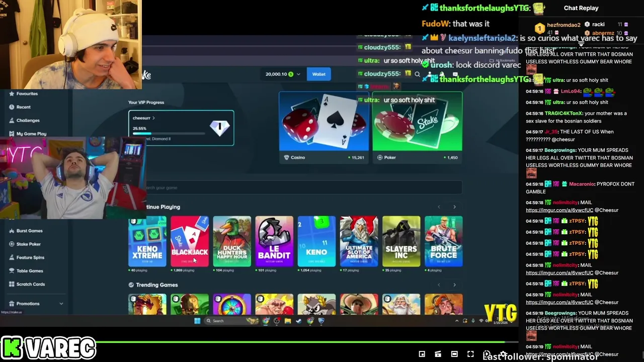Select Burst Games category icon

click(x=11, y=231)
